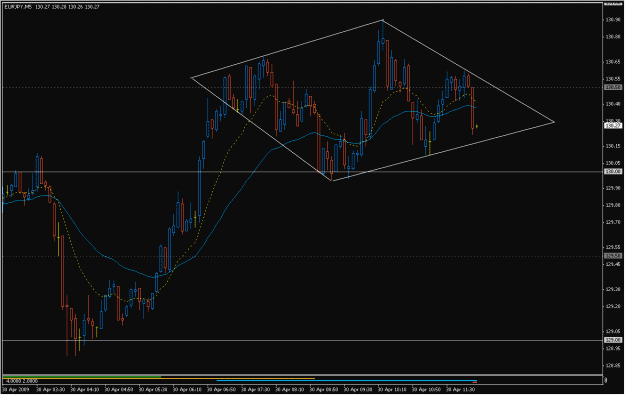Image resolution: width=625 pixels, height=395 pixels.
Task: Click the 30 Apr 08:50 time label
Action: pyautogui.click(x=324, y=389)
